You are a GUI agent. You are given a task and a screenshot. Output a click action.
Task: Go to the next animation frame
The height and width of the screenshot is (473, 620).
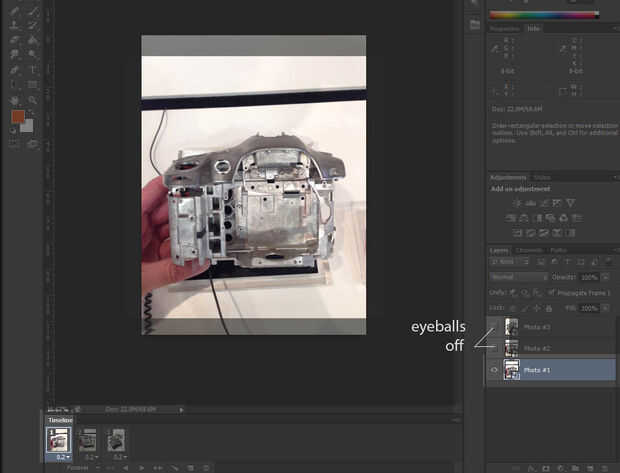pyautogui.click(x=157, y=468)
